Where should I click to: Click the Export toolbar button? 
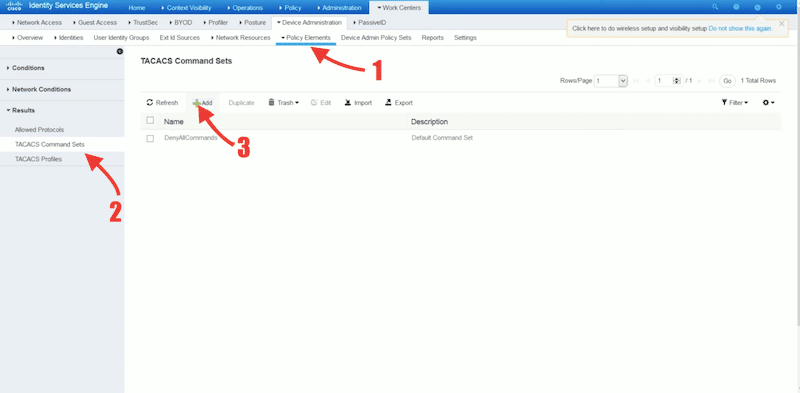(x=399, y=103)
